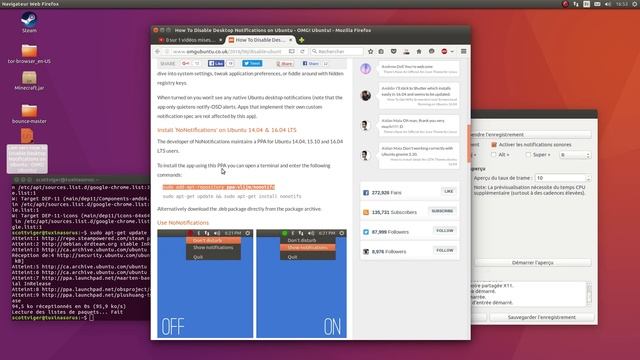The height and width of the screenshot is (360, 640).
Task: Open the hotkey letter dropdown next to Super
Action: click(575, 155)
